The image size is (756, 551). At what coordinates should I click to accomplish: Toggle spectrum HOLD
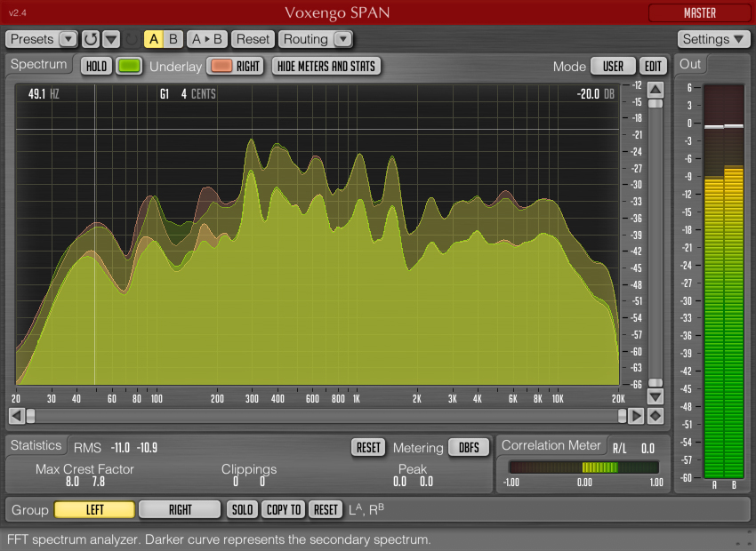96,66
